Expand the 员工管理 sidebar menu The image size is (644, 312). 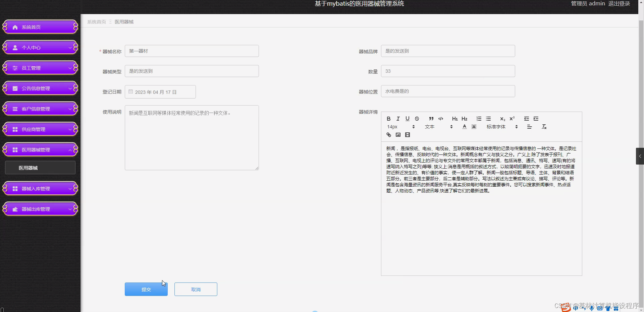pos(40,68)
